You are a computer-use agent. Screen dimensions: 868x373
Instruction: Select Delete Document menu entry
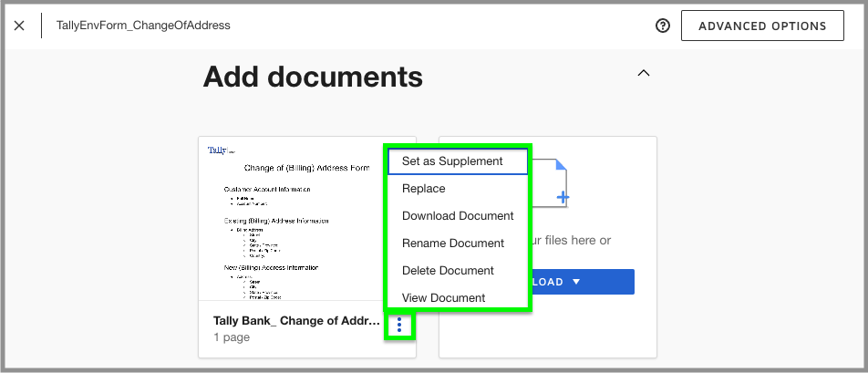[x=448, y=271]
